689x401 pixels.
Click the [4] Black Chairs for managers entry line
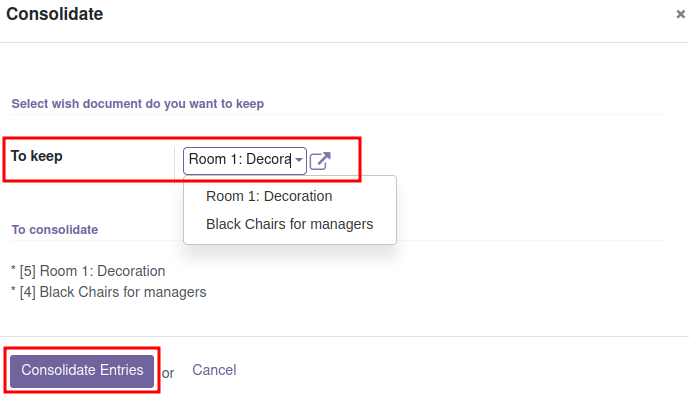(109, 292)
